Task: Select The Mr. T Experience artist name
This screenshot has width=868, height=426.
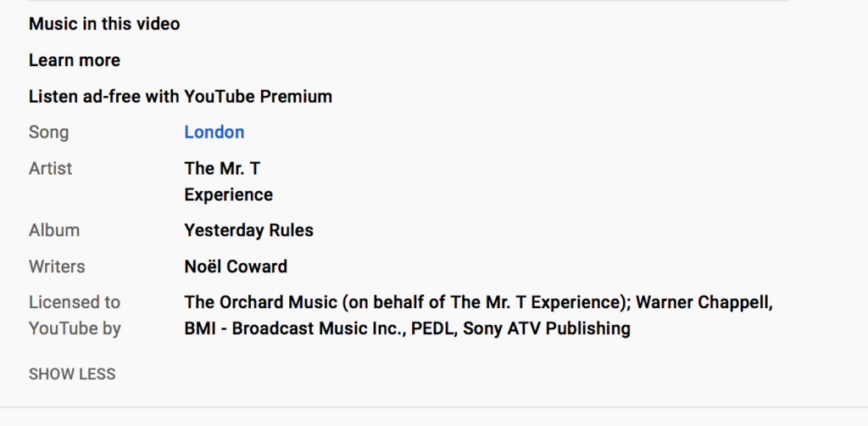Action: (x=228, y=182)
